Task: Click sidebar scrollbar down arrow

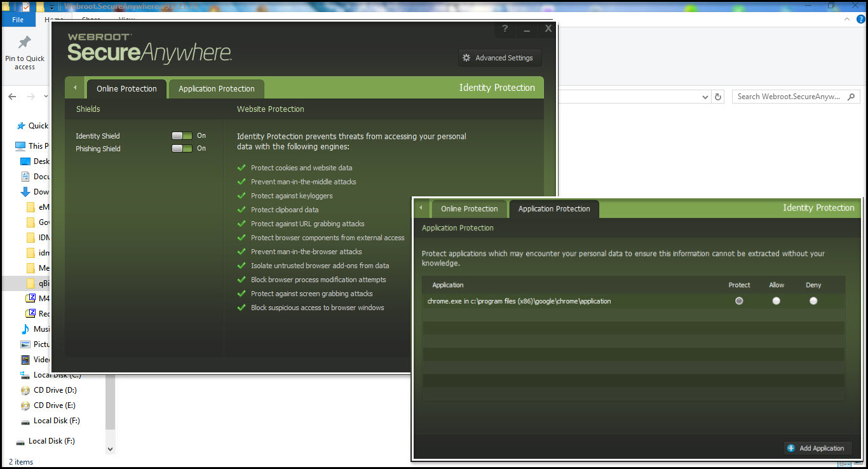Action: click(x=110, y=449)
